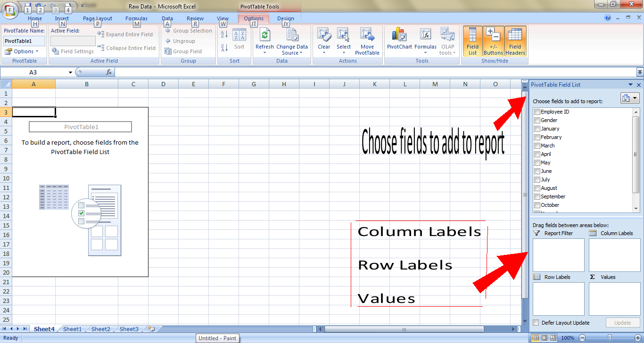
Task: Click Untitled - Paint taskbar button
Action: pos(217,338)
